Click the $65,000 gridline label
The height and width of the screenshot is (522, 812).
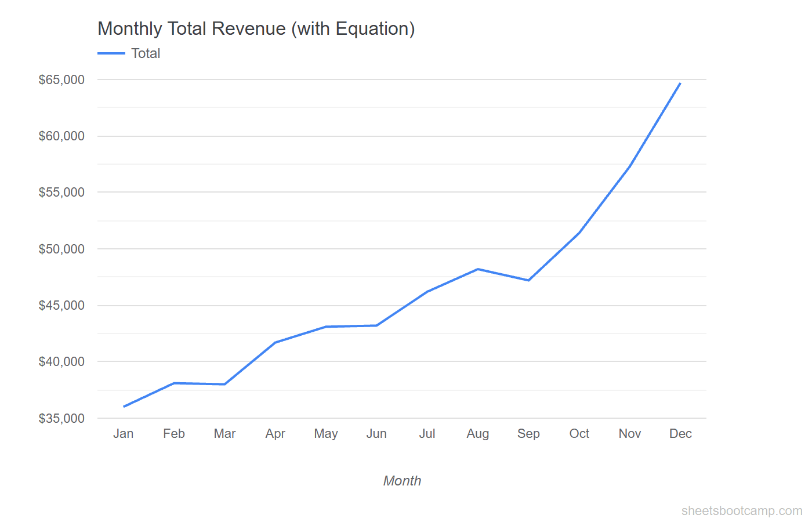point(63,79)
